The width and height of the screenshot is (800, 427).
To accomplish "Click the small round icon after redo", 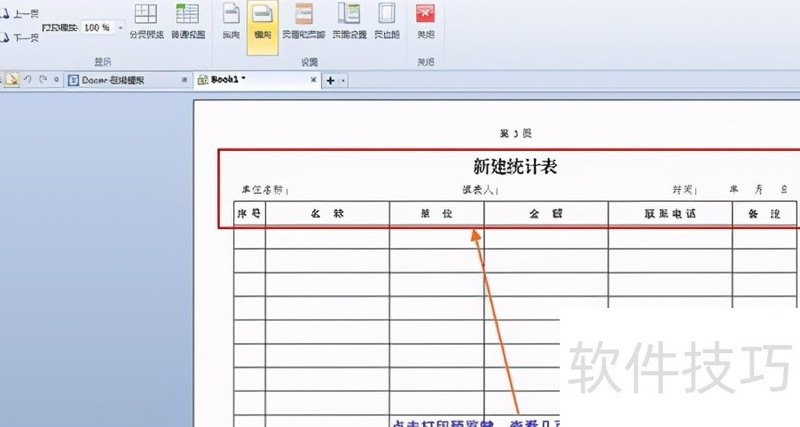I will [57, 80].
